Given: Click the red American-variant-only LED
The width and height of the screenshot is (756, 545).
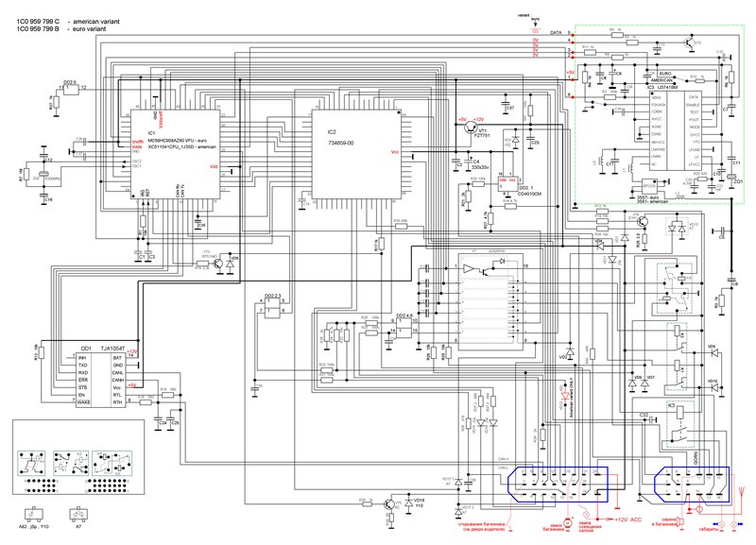Looking at the screenshot, I should coord(565,396).
